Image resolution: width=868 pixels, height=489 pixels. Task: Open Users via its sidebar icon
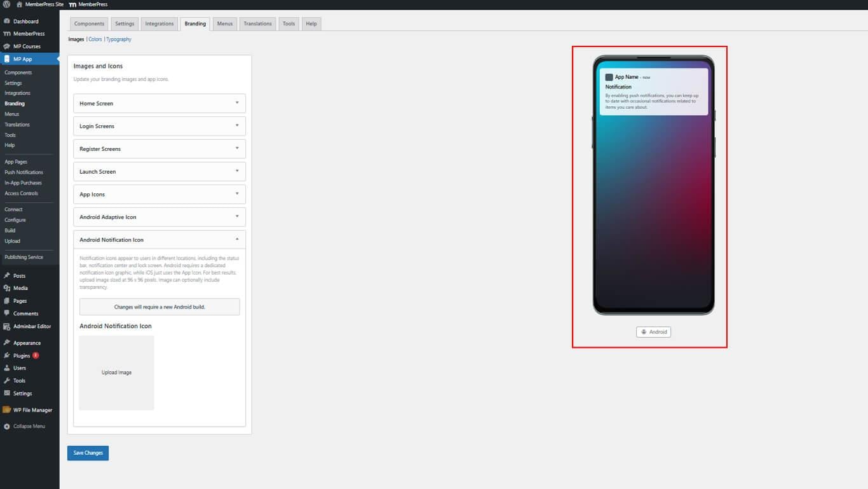pyautogui.click(x=6, y=368)
